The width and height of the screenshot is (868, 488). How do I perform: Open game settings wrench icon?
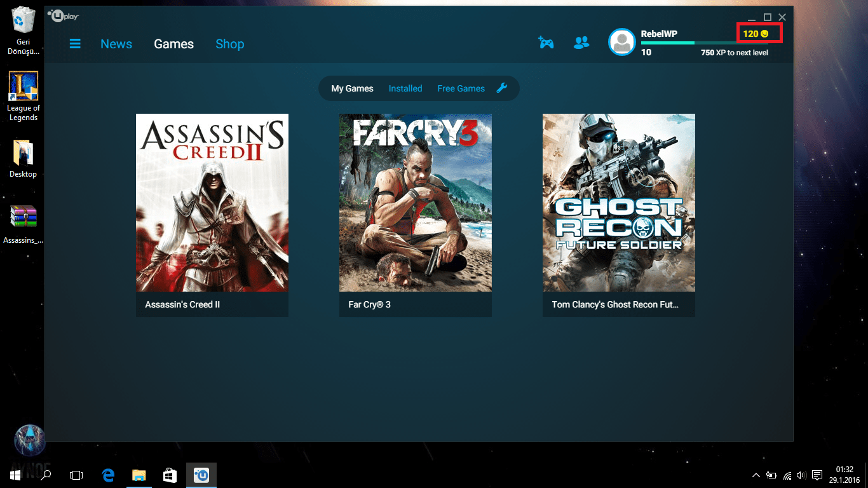pos(501,88)
